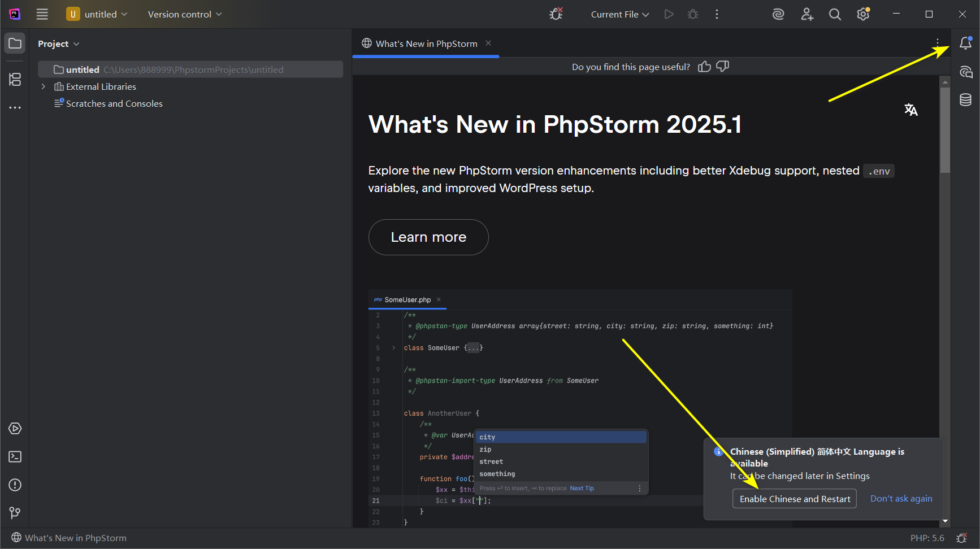Open the main hamburger menu
The image size is (980, 549).
click(x=42, y=14)
